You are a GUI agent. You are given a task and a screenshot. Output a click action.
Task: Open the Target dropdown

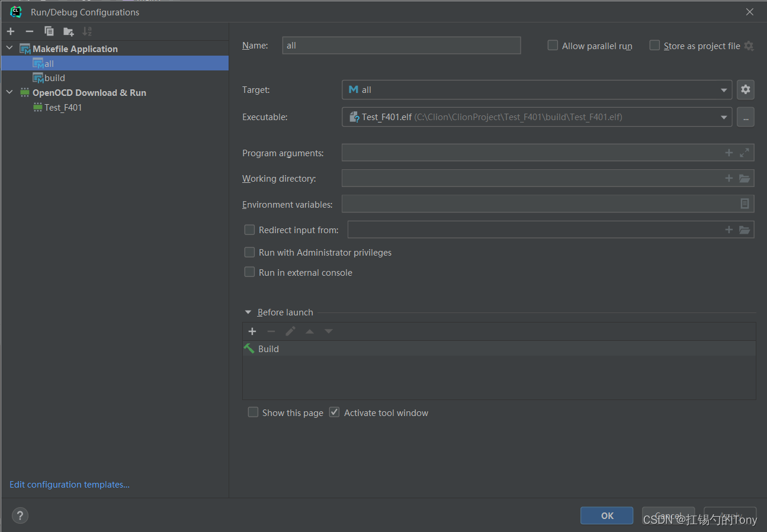[x=724, y=90]
